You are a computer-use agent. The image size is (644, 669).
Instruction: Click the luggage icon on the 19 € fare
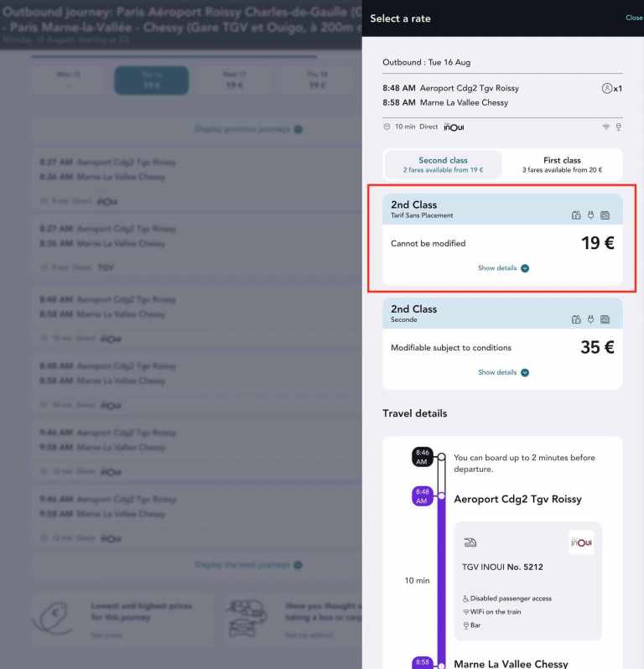click(x=576, y=215)
